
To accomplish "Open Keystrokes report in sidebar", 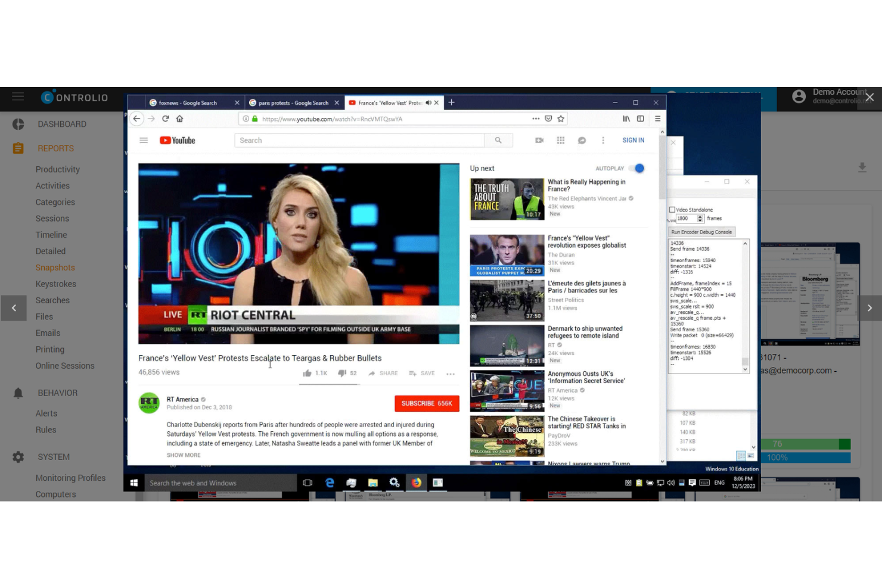I will click(57, 284).
